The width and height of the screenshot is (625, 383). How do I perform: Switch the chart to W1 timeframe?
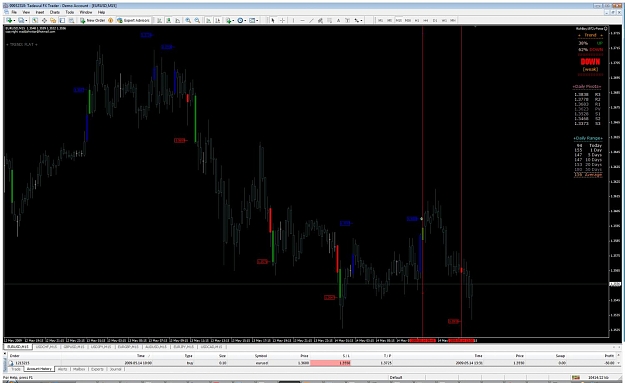point(444,20)
